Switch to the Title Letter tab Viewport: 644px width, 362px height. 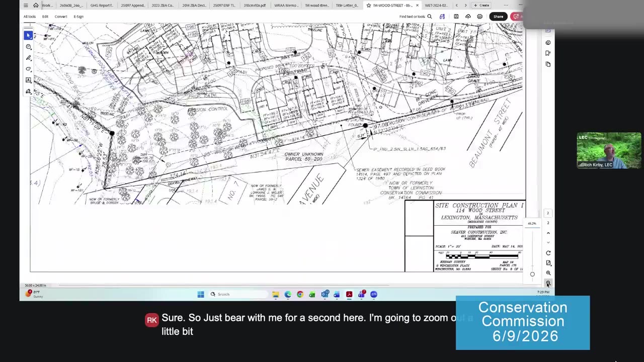347,5
